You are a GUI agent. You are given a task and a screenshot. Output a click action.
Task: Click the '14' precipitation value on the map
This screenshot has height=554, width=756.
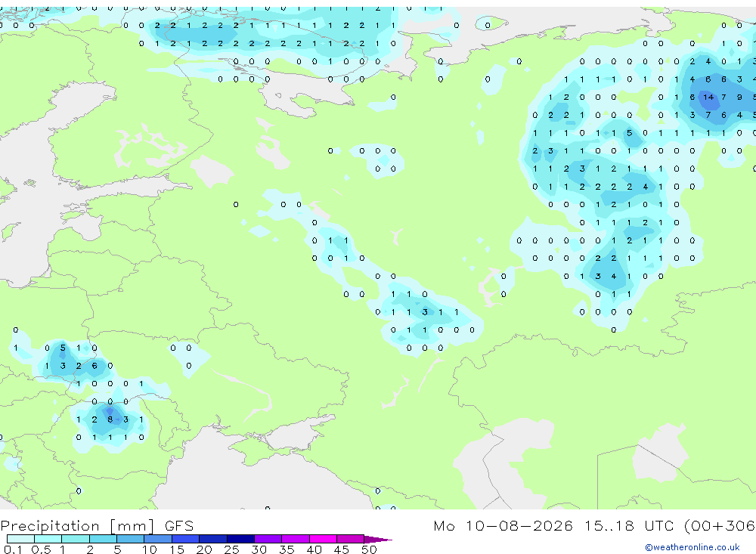pyautogui.click(x=708, y=97)
